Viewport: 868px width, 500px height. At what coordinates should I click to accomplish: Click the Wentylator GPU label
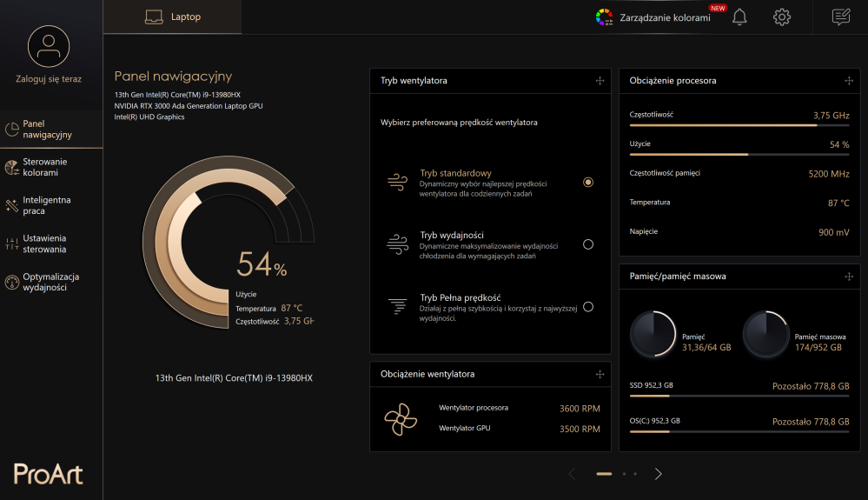click(x=465, y=428)
